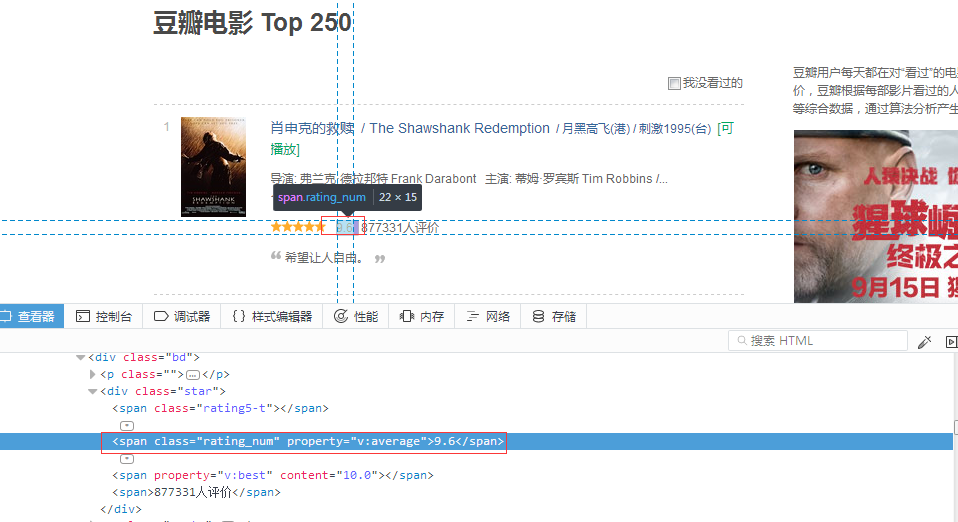Click the braces icon in 样式编辑器 tab
Screen dimensions: 958x522
(x=239, y=316)
